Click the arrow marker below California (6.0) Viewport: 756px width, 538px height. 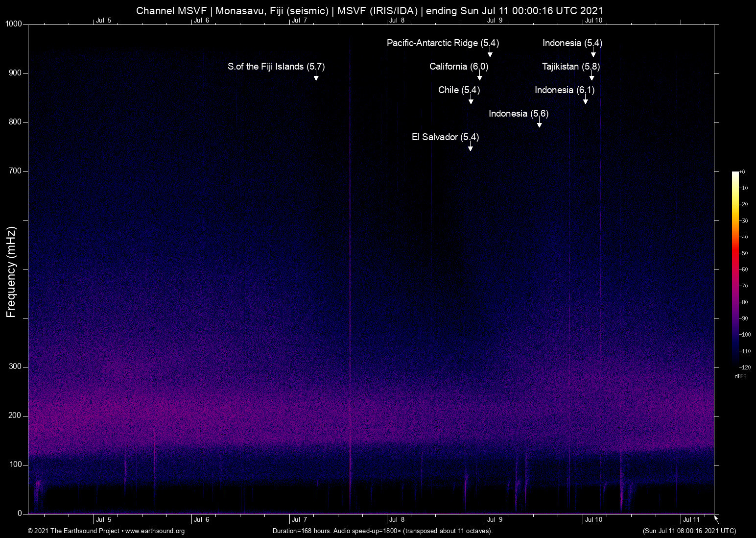[480, 77]
